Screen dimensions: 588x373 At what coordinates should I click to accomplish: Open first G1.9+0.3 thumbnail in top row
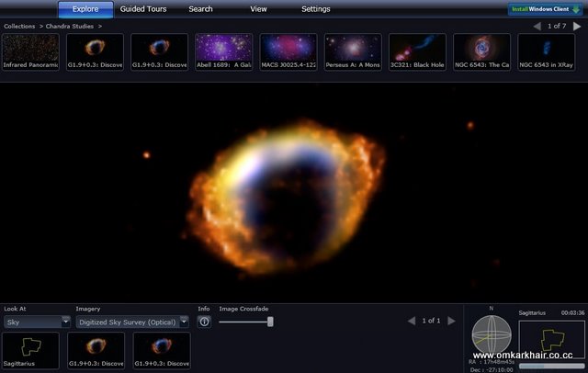point(95,51)
